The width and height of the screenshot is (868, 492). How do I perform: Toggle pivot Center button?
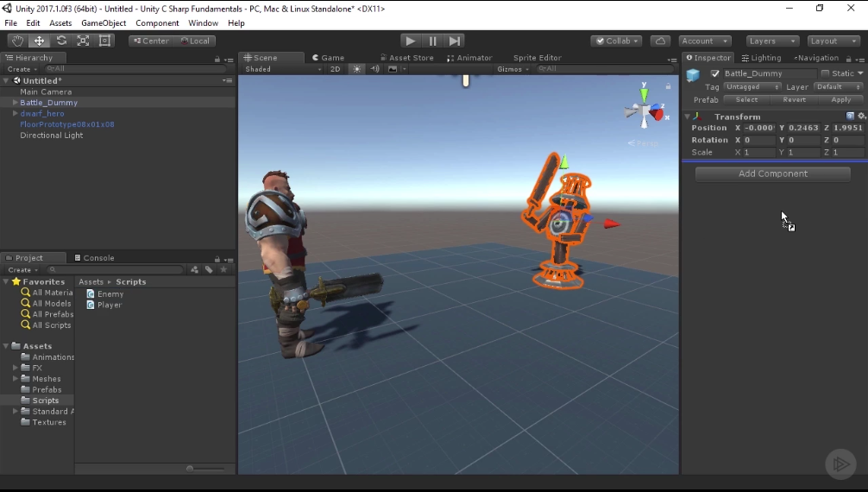(x=151, y=41)
